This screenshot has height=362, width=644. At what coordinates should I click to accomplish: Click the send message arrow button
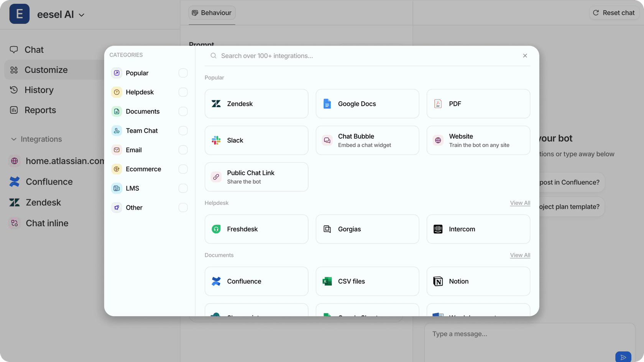click(x=624, y=357)
